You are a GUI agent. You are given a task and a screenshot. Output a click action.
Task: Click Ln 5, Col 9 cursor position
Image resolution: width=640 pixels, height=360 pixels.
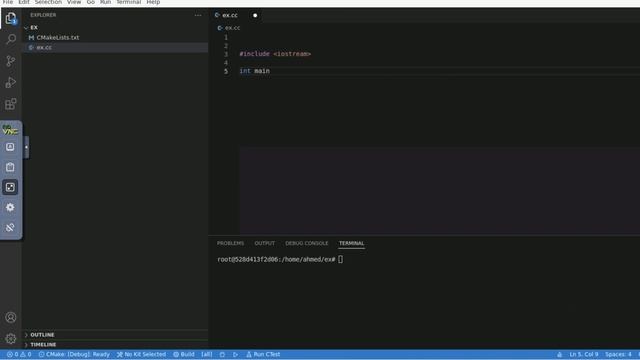point(584,354)
